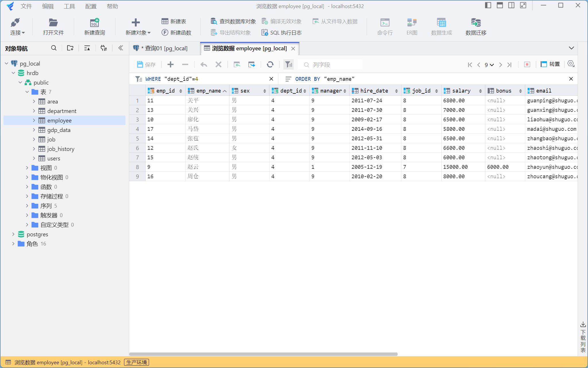Open the page size dropdown showing 9
The height and width of the screenshot is (368, 588).
[489, 65]
